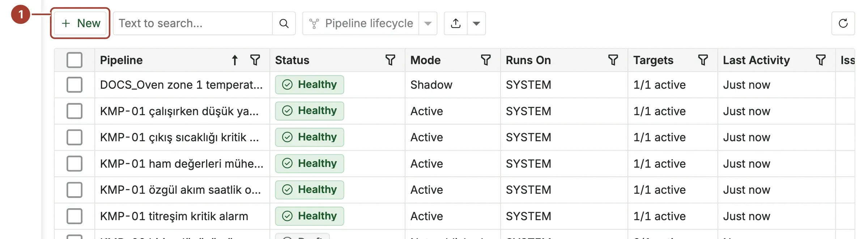Open the Pipeline column filter

[x=255, y=60]
